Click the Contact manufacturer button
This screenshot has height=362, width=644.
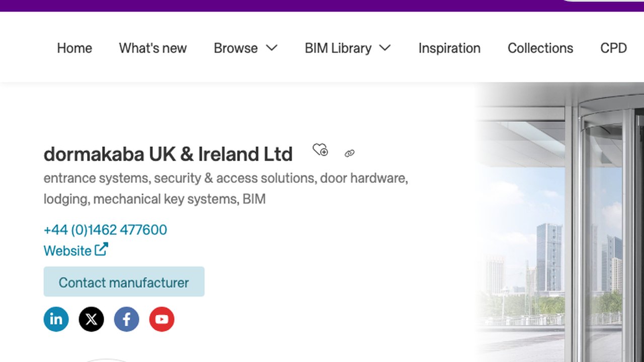(124, 282)
